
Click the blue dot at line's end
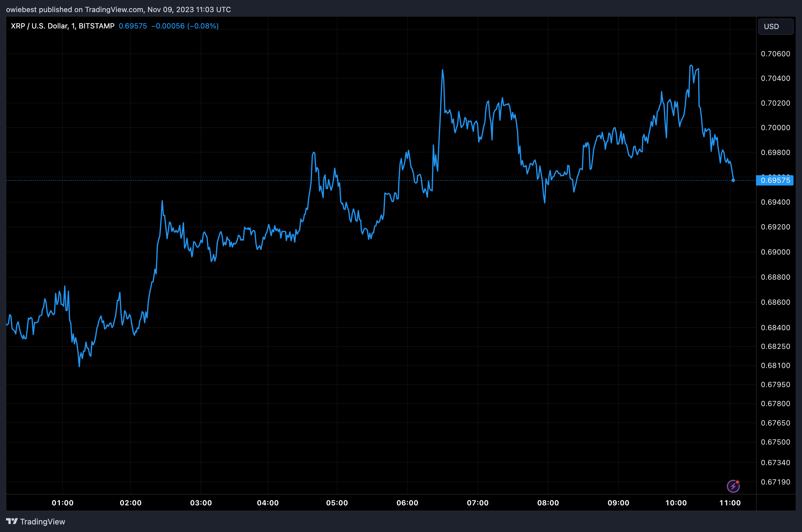point(733,180)
